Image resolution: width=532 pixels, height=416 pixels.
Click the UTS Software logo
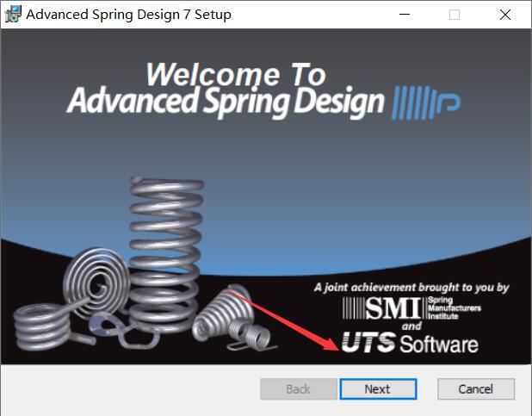point(410,343)
